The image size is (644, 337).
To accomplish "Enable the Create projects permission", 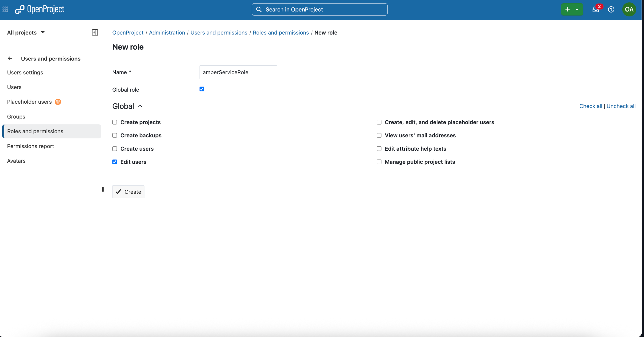I will tap(115, 122).
